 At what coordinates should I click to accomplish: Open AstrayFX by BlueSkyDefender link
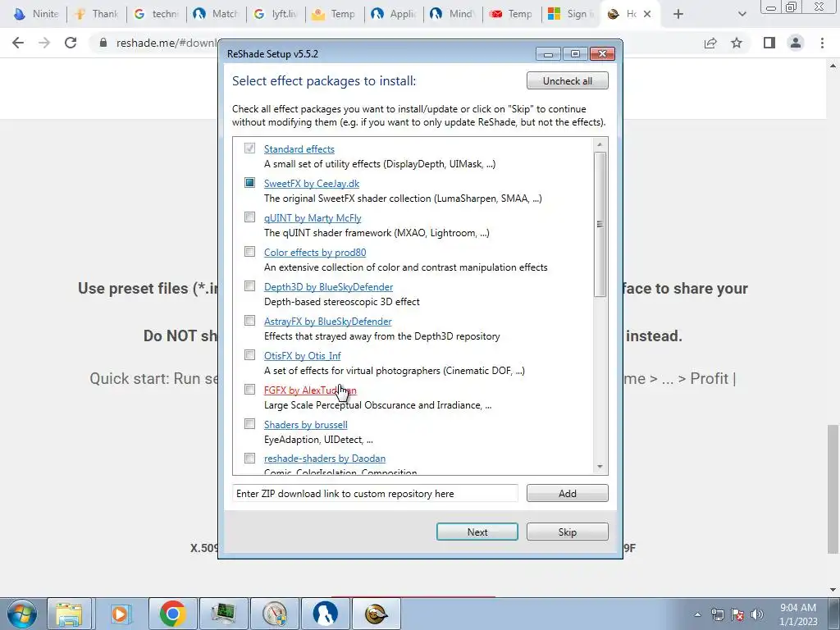pyautogui.click(x=328, y=322)
